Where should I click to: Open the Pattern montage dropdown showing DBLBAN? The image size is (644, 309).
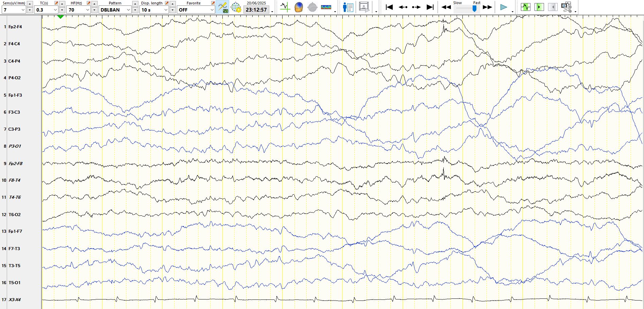coord(115,10)
